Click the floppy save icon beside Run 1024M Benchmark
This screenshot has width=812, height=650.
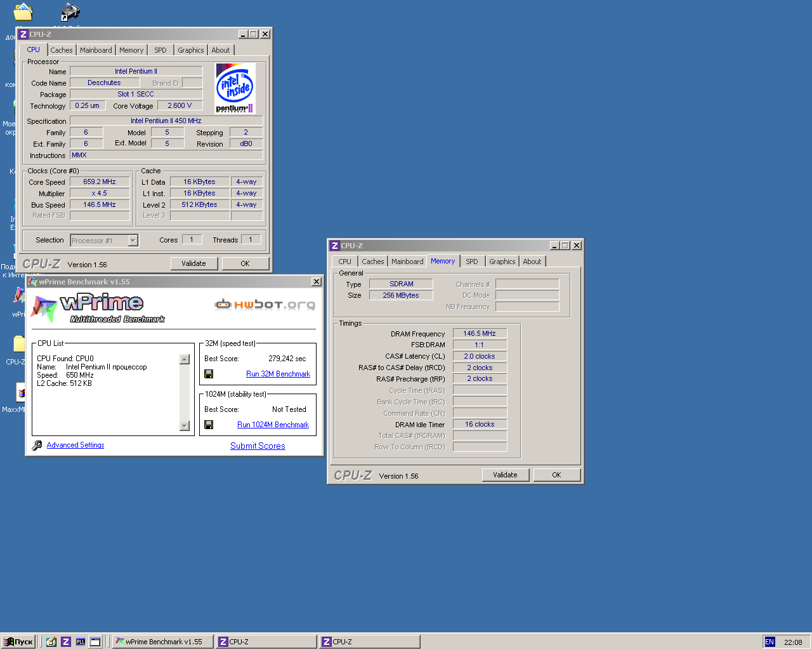(x=209, y=425)
